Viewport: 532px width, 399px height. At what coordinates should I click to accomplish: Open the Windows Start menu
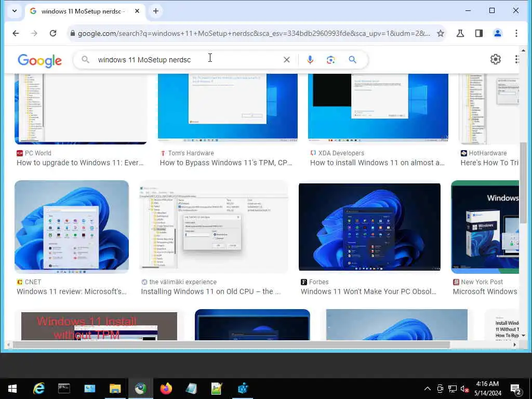coord(12,389)
